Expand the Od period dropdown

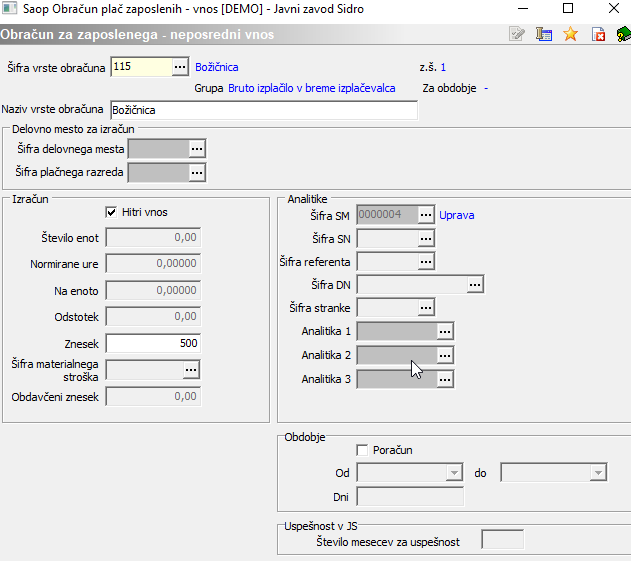[454, 472]
